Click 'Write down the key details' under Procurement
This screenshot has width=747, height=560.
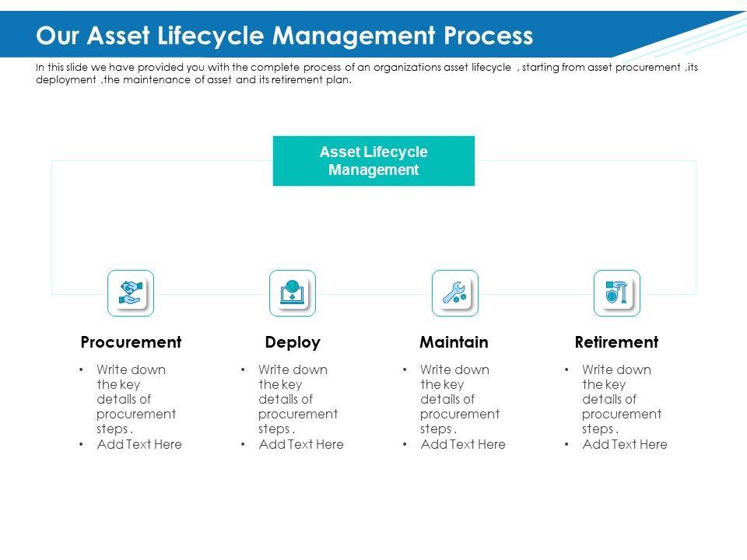coord(135,399)
